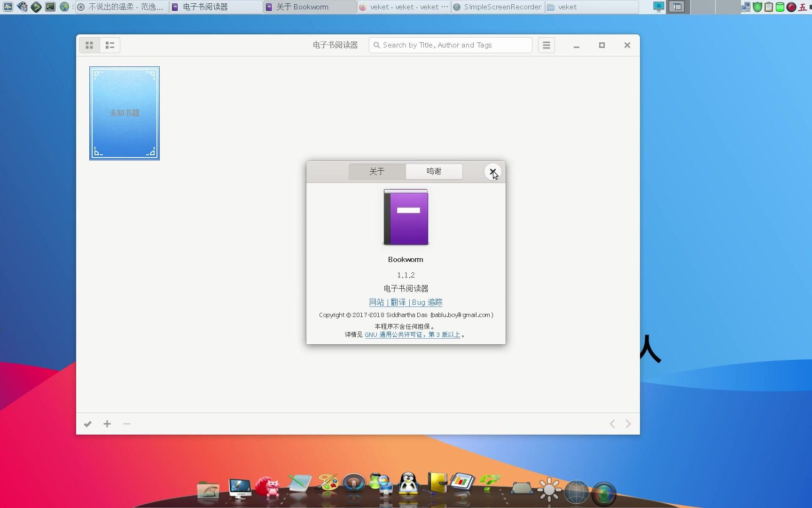812x508 pixels.
Task: Remove book with minus icon
Action: [127, 424]
